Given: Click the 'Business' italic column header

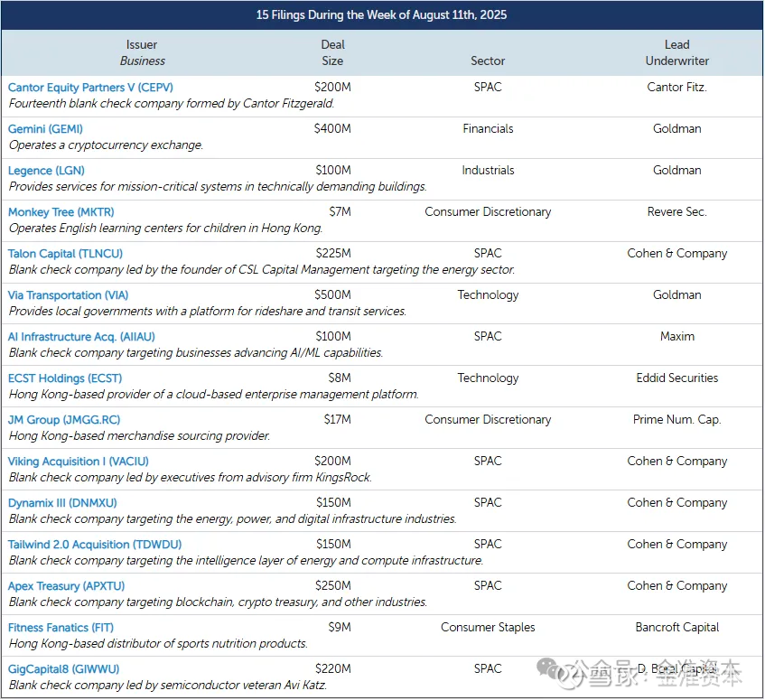Looking at the screenshot, I should [x=143, y=61].
